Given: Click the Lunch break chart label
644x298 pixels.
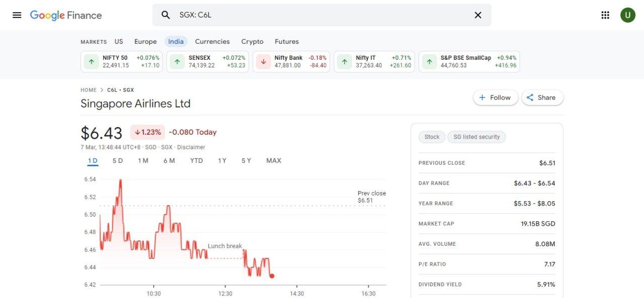Looking at the screenshot, I should coord(225,246).
